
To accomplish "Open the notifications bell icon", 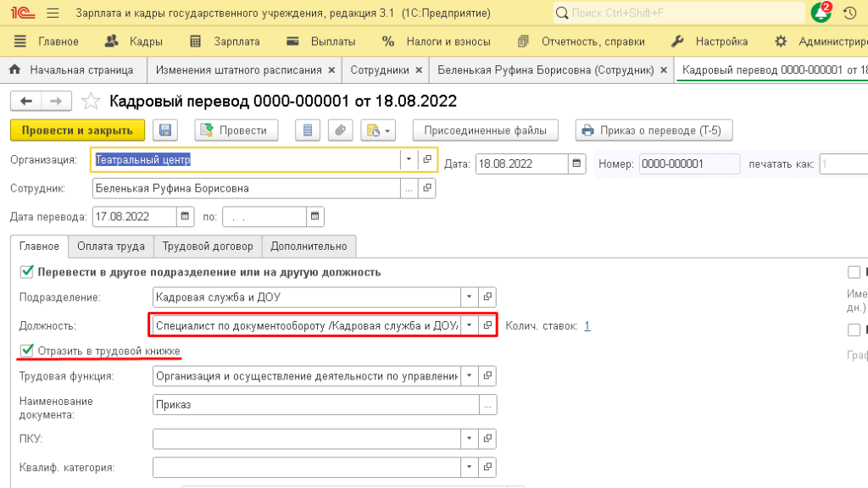I will click(820, 14).
